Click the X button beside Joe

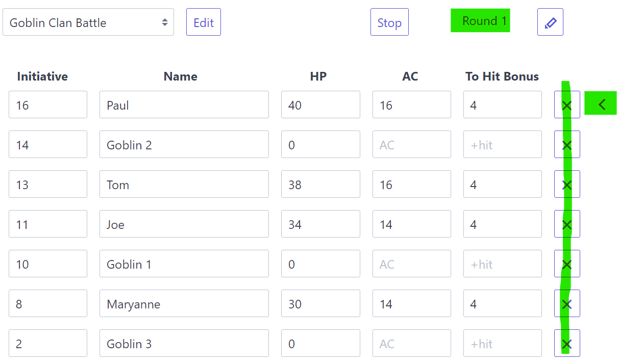point(566,224)
